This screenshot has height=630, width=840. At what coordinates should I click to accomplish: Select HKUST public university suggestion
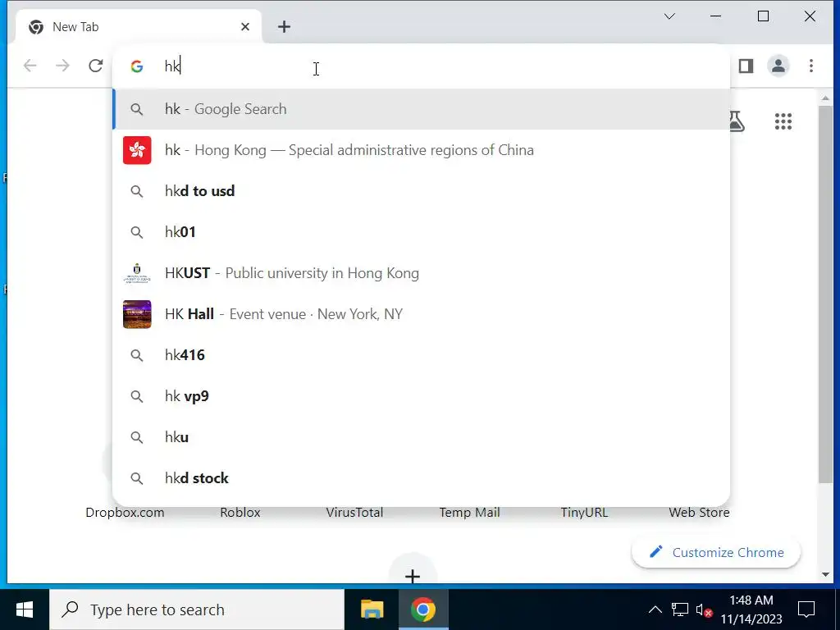tap(421, 273)
